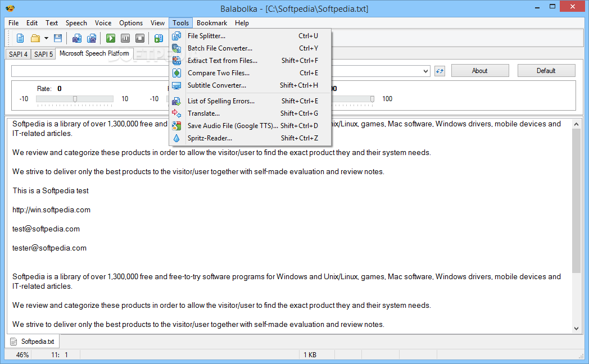Click the vertical scrollbar thumb
Screen dimensions: 589x364
pyautogui.click(x=576, y=201)
